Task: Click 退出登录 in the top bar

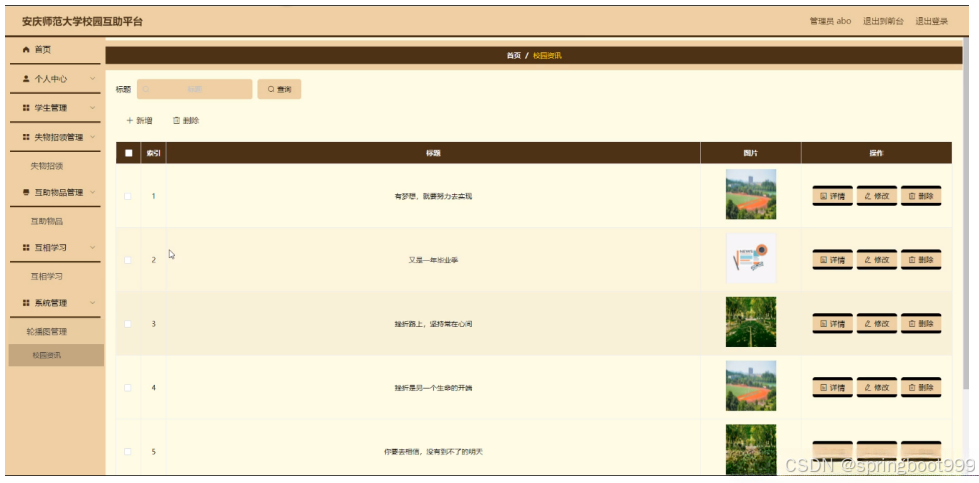Action: [x=932, y=21]
